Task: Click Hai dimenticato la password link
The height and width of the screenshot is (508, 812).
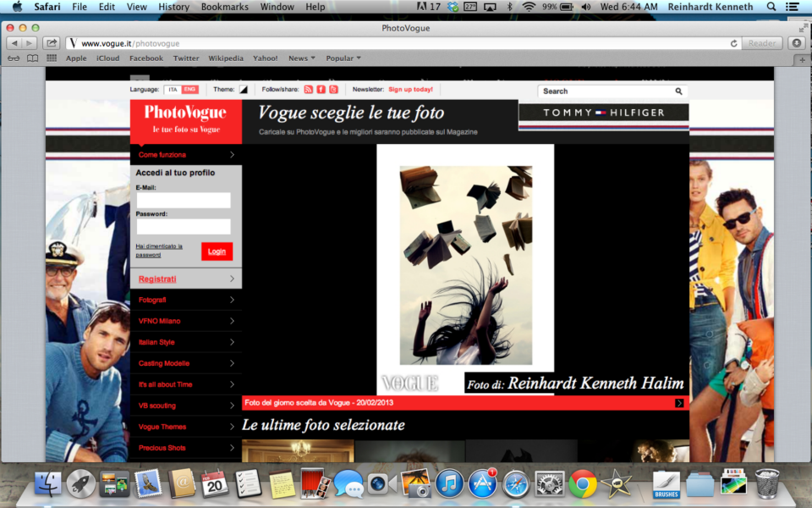Action: (158, 251)
